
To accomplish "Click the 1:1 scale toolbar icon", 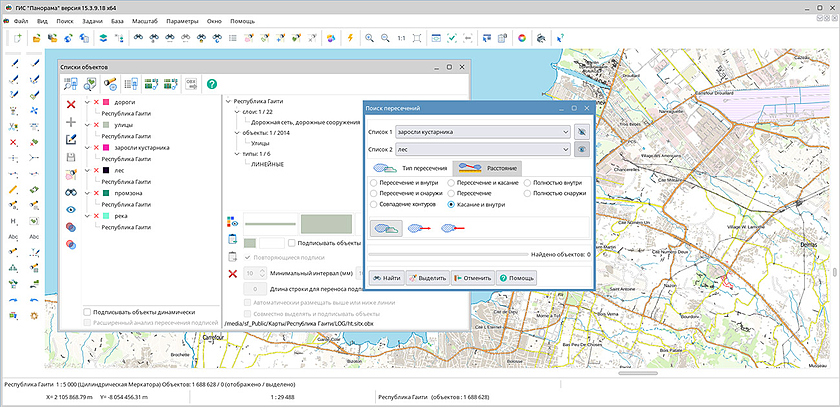I will click(400, 38).
